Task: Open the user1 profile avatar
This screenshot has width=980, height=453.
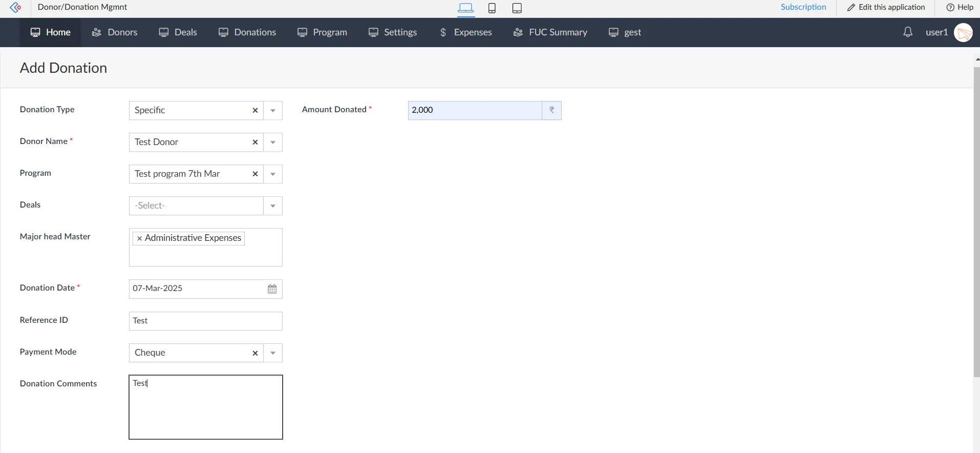Action: (x=963, y=33)
